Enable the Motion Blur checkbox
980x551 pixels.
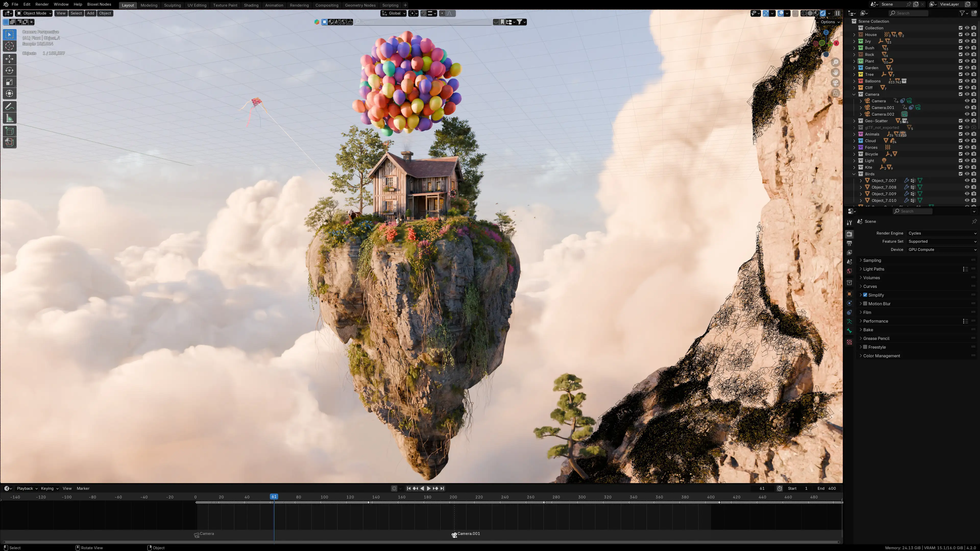coord(865,304)
